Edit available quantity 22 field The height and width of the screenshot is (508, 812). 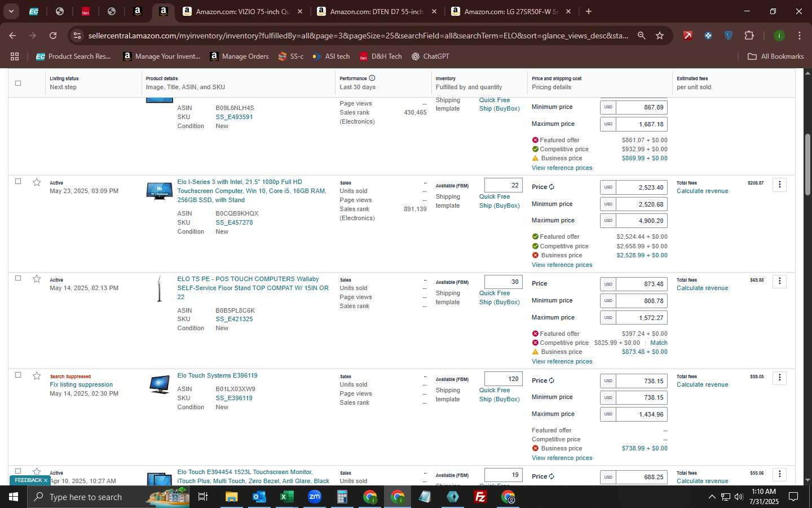click(503, 185)
